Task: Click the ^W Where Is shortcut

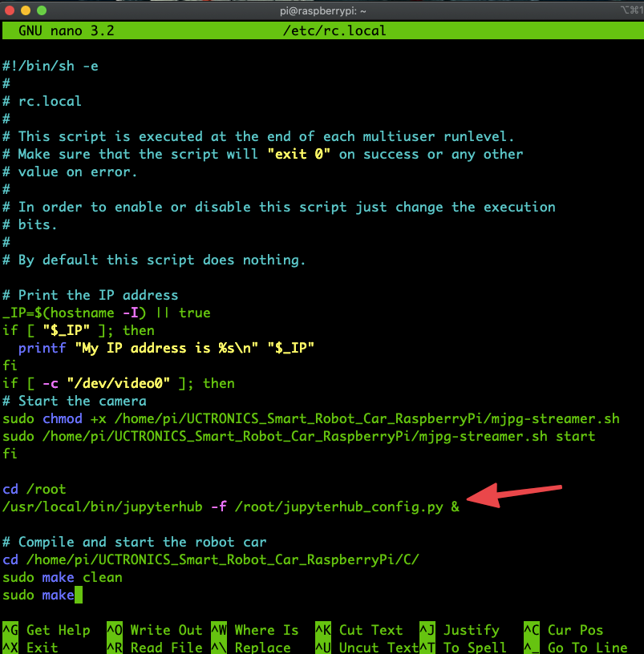Action: (254, 630)
